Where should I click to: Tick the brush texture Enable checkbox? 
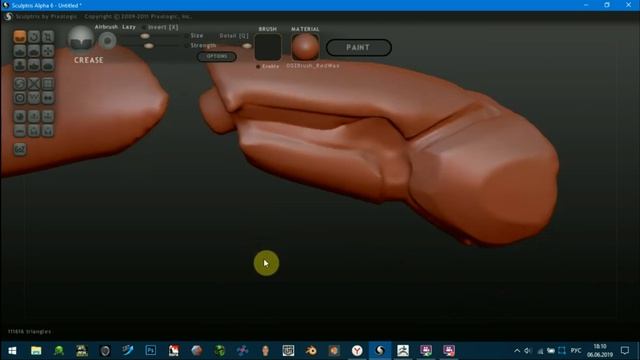pyautogui.click(x=258, y=66)
